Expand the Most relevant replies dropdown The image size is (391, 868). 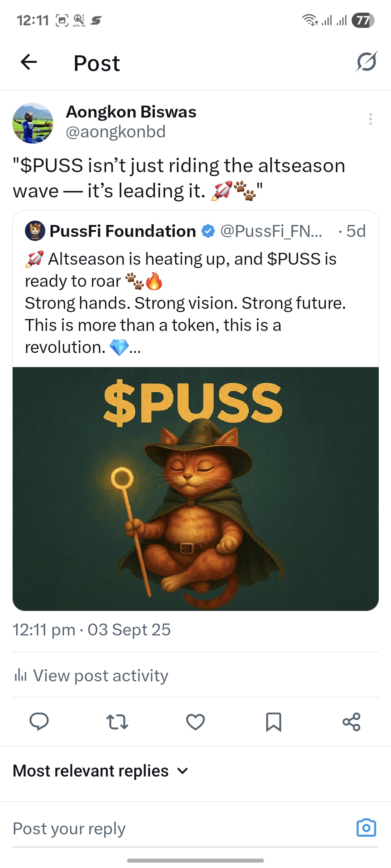(91, 771)
